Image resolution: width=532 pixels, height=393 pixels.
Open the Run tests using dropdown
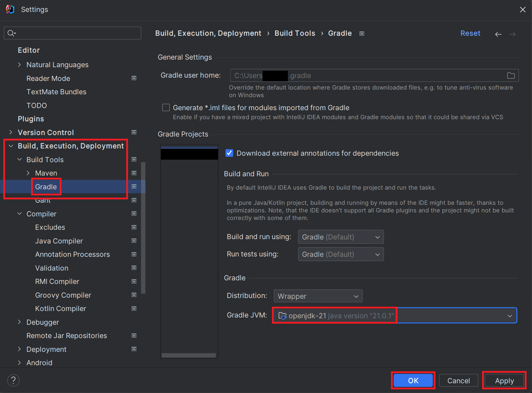[x=341, y=254]
